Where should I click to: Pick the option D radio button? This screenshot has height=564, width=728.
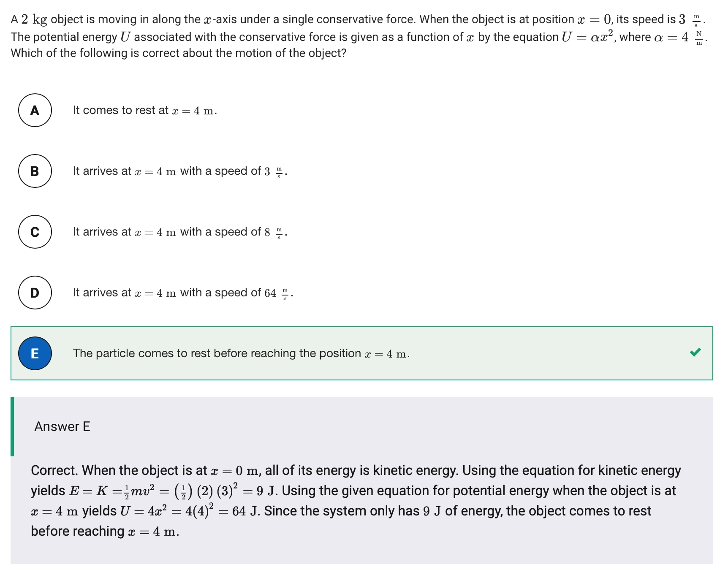pyautogui.click(x=35, y=293)
